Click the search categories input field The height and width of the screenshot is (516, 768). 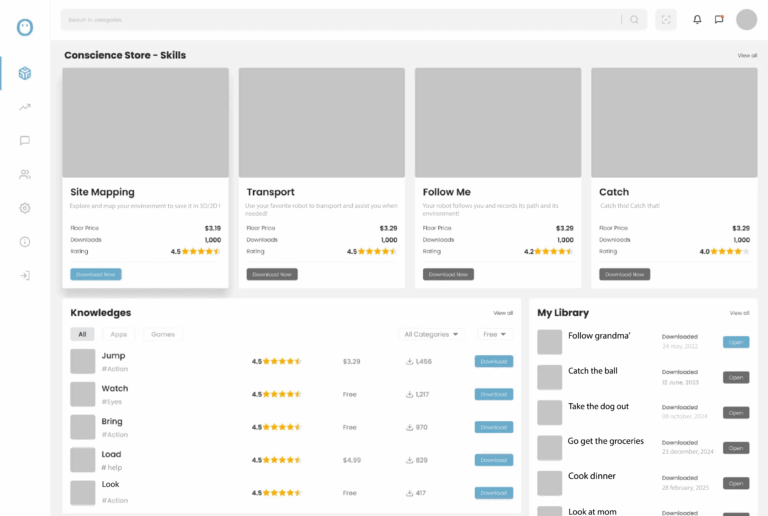pos(340,19)
